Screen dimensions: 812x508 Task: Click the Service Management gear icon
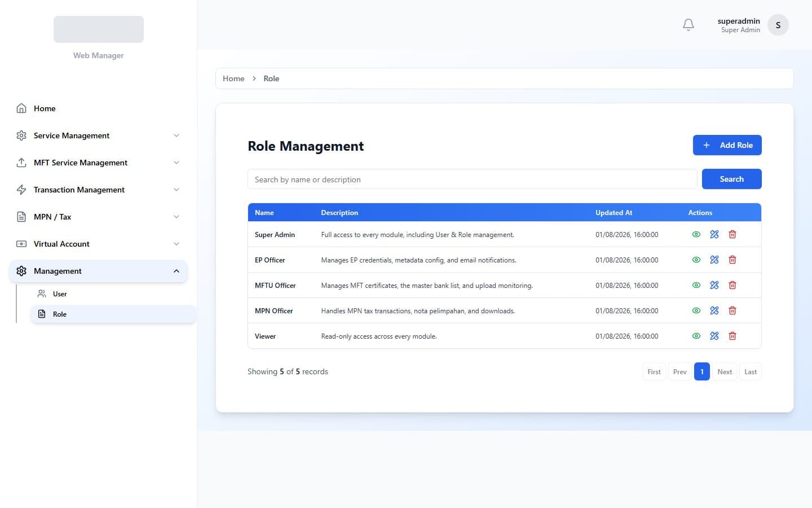click(x=21, y=135)
